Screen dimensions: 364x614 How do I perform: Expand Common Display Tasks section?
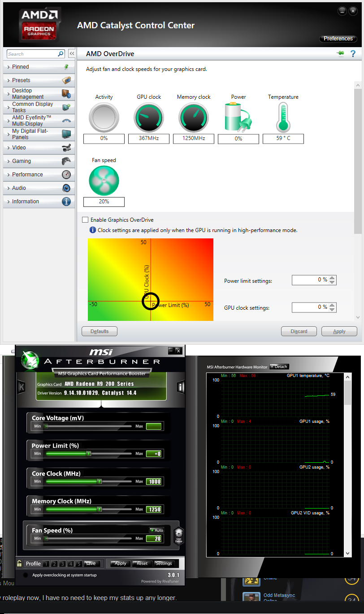(39, 107)
